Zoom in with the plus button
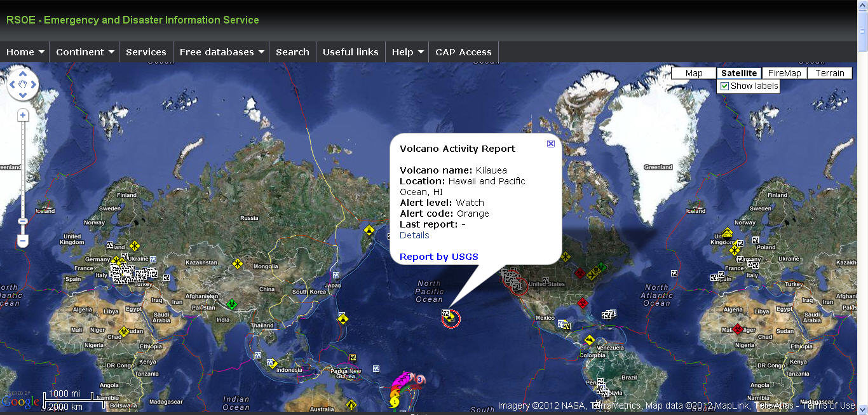Viewport: 868px width, 415px height. 23,115
